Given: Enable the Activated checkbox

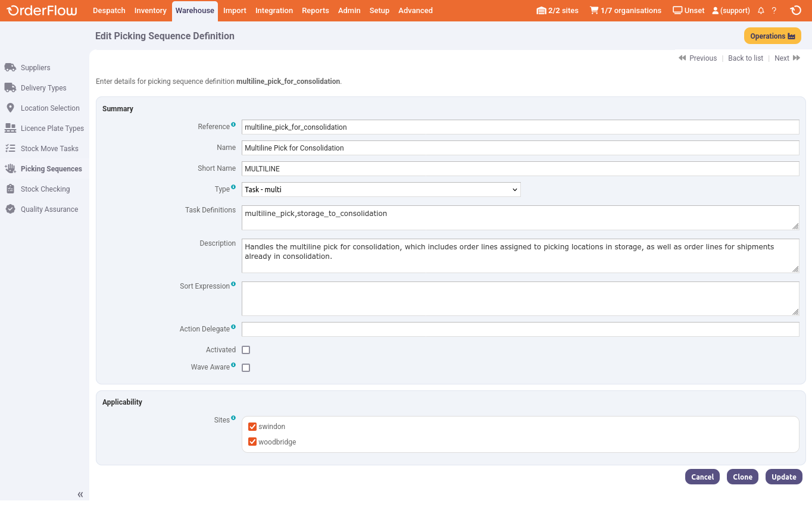Looking at the screenshot, I should (246, 350).
